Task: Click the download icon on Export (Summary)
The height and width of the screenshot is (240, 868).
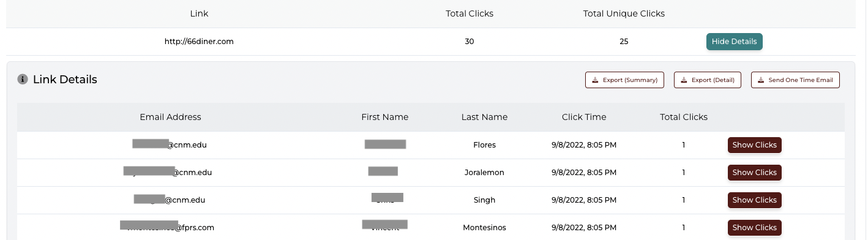Action: (x=595, y=80)
